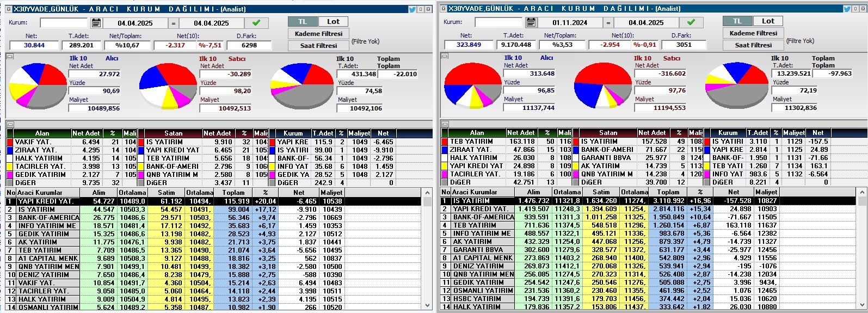Click the Twitter bird icon, left window
Screen dimensions: 868x313
[413, 9]
